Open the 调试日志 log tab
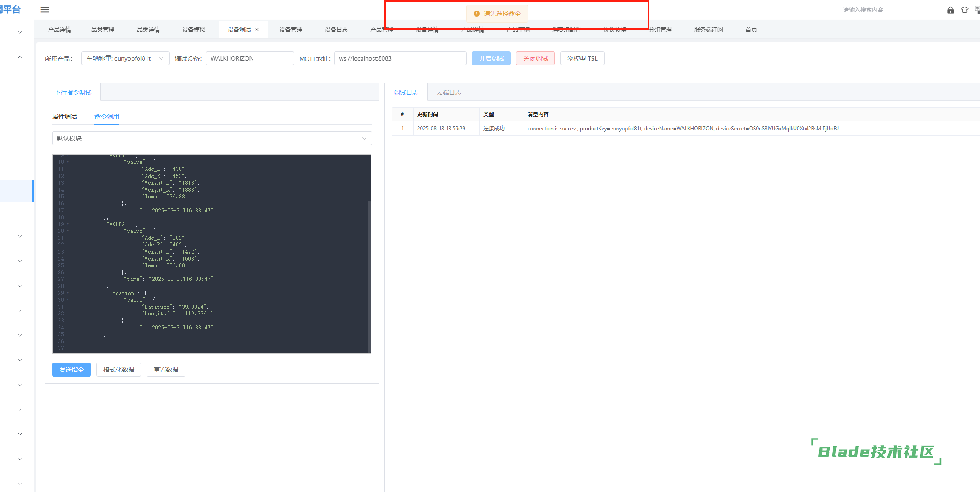The width and height of the screenshot is (980, 492). click(406, 92)
